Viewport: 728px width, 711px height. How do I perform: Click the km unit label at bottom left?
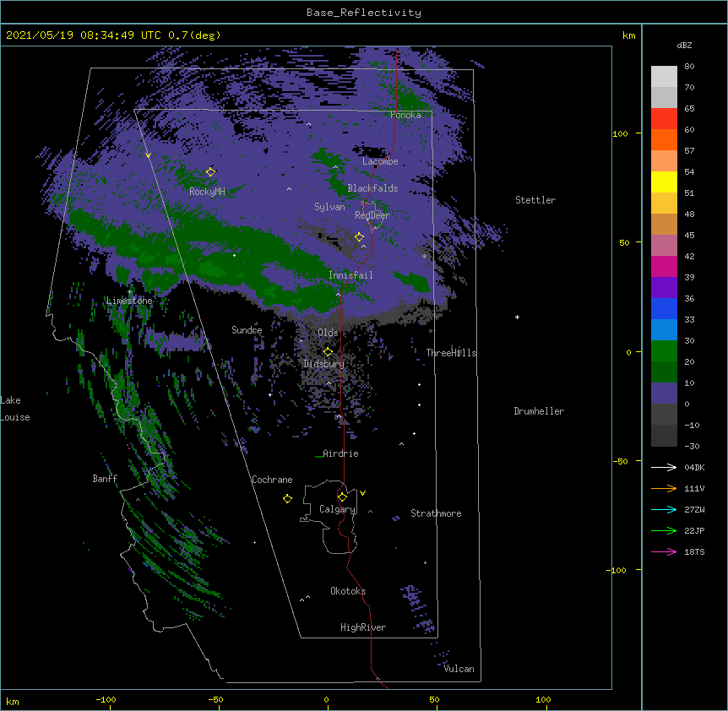[x=13, y=701]
